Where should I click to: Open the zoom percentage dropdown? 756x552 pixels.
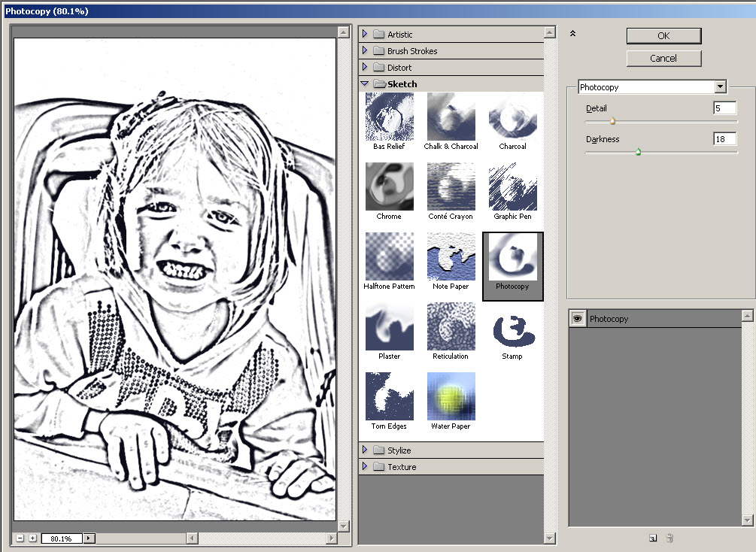[x=89, y=538]
